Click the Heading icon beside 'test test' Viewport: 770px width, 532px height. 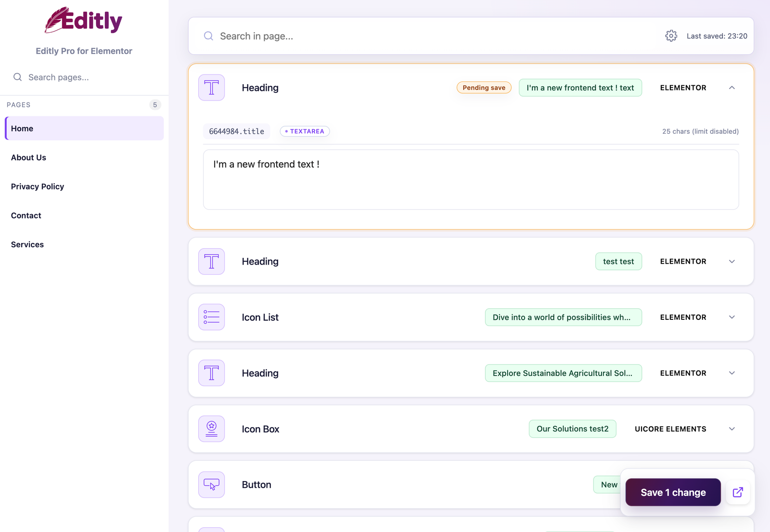pos(212,261)
